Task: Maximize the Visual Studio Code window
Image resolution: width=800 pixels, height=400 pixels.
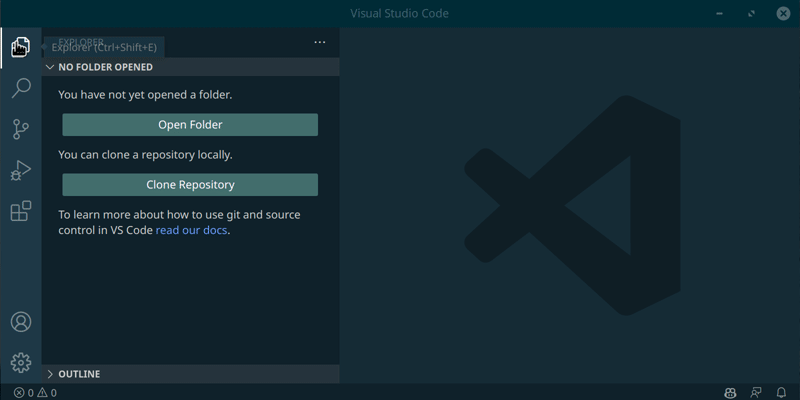Action: [x=752, y=14]
